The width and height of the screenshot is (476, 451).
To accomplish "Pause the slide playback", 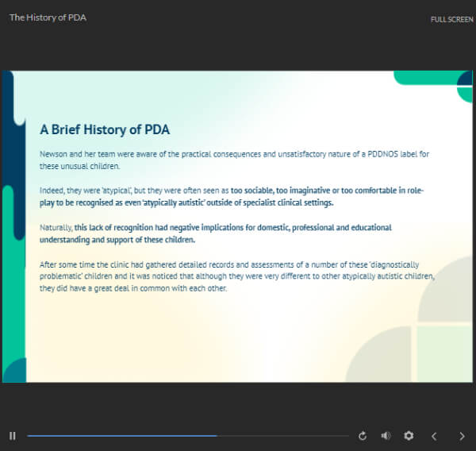I will [12, 436].
